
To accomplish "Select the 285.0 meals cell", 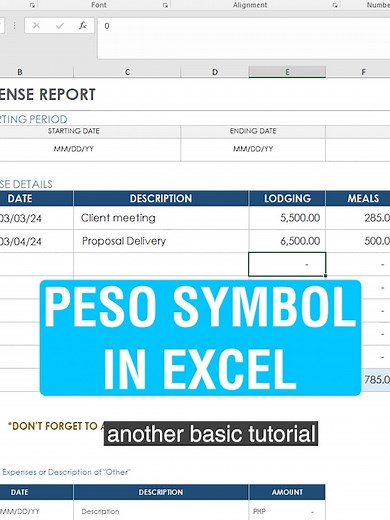I will pos(358,218).
